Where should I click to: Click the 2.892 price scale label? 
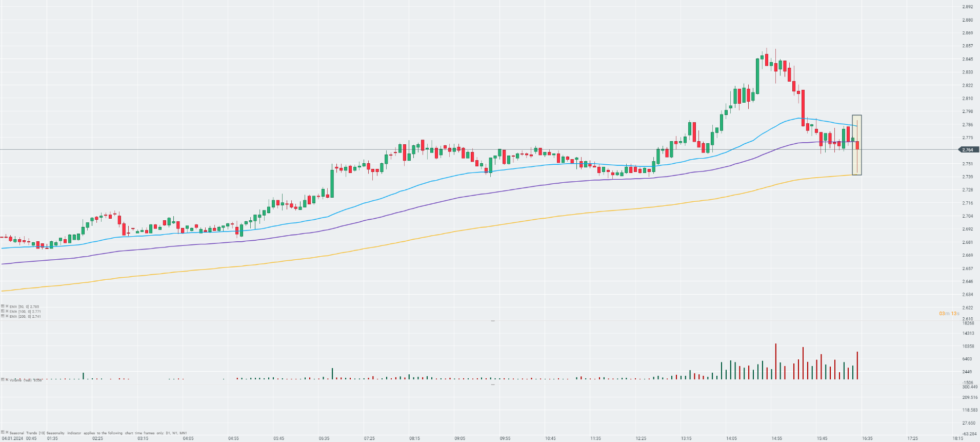968,7
